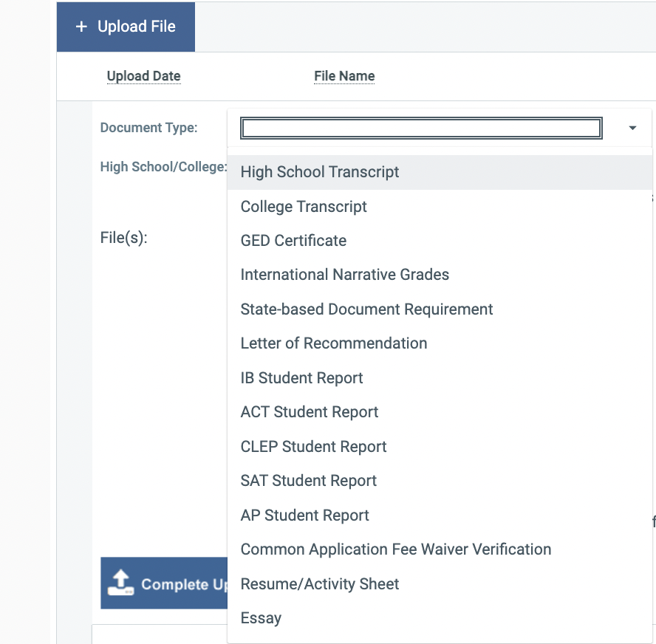
Task: Choose GED Certificate document type
Action: [x=293, y=241]
